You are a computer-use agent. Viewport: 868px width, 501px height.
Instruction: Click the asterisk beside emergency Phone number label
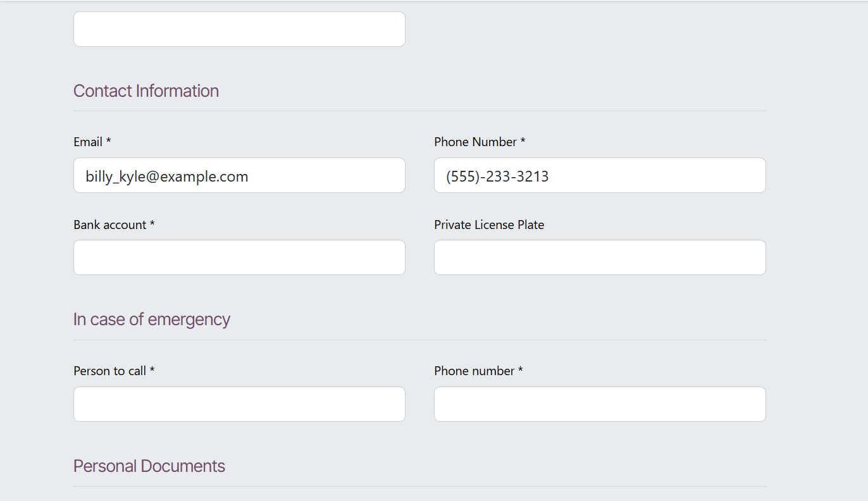pyautogui.click(x=521, y=371)
